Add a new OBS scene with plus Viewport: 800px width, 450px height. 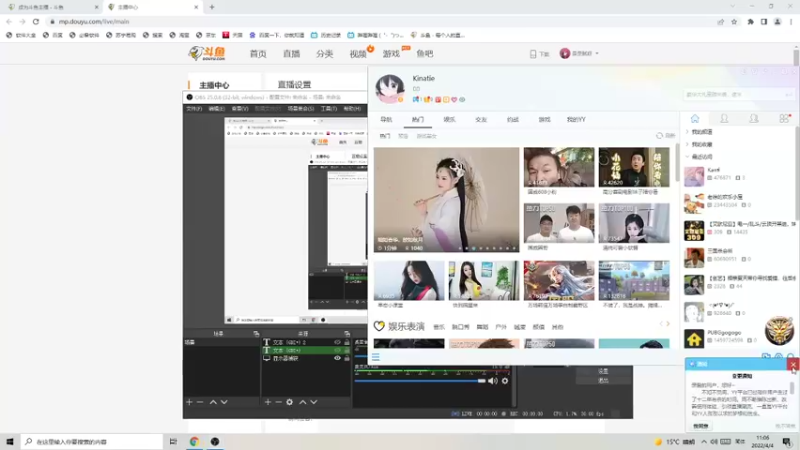pyautogui.click(x=189, y=402)
